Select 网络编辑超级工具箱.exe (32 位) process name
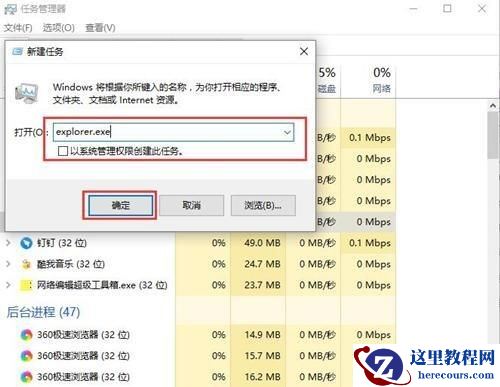The height and width of the screenshot is (387, 500). 102,285
